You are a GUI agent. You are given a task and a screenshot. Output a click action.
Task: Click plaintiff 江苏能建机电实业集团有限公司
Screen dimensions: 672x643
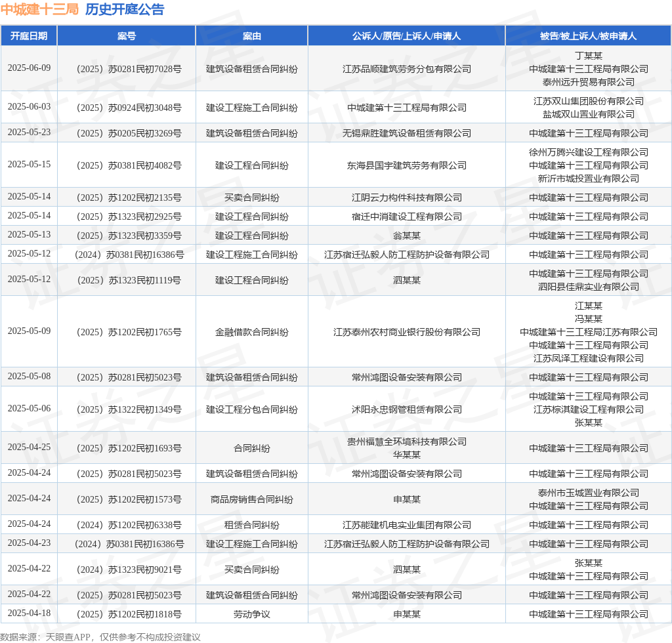coord(406,525)
